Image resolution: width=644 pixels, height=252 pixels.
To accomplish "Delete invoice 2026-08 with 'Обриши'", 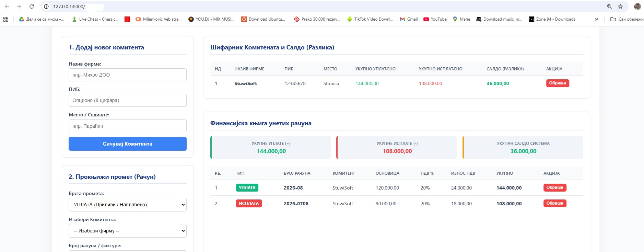I will click(555, 187).
